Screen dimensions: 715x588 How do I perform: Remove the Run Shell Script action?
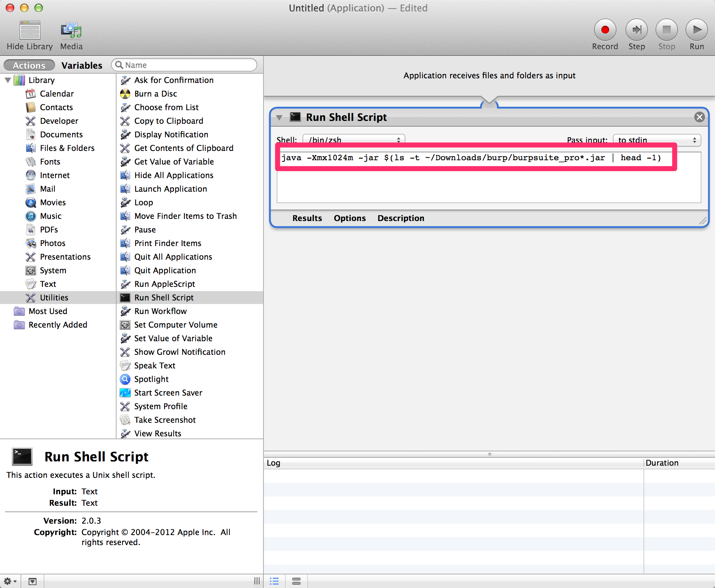(699, 117)
